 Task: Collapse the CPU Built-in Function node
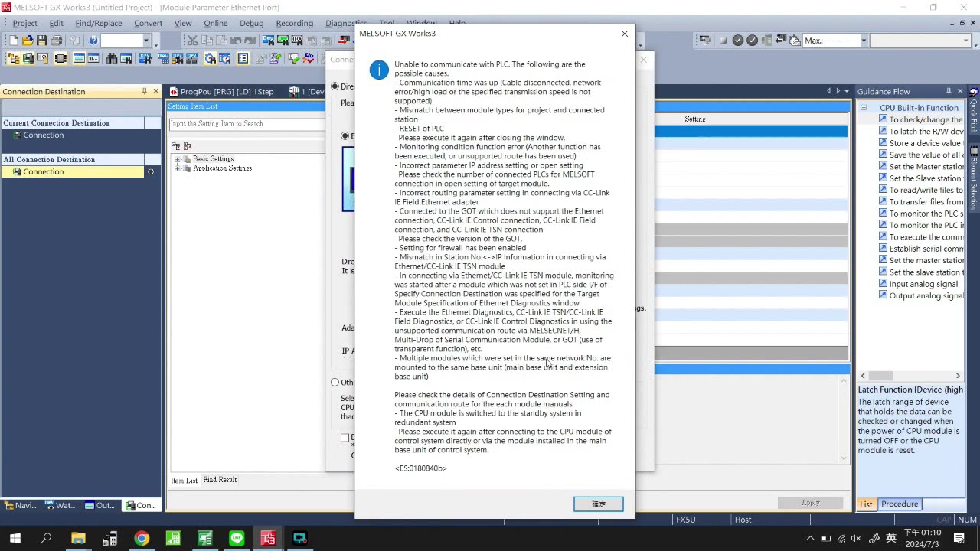tap(864, 108)
